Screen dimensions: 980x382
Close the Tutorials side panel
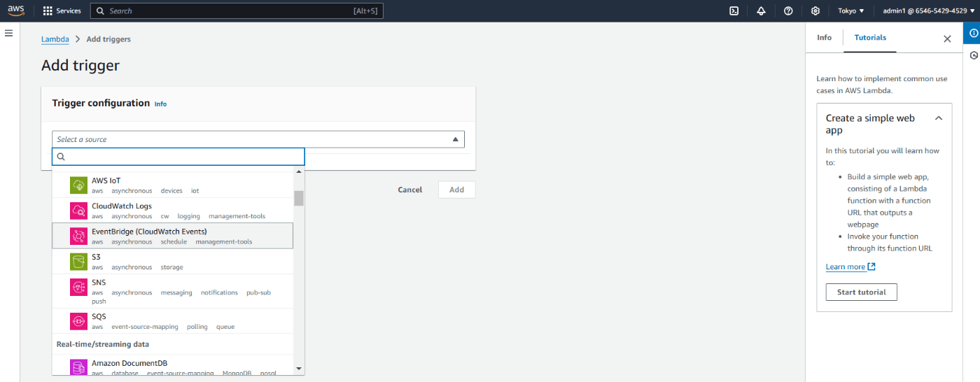coord(947,39)
